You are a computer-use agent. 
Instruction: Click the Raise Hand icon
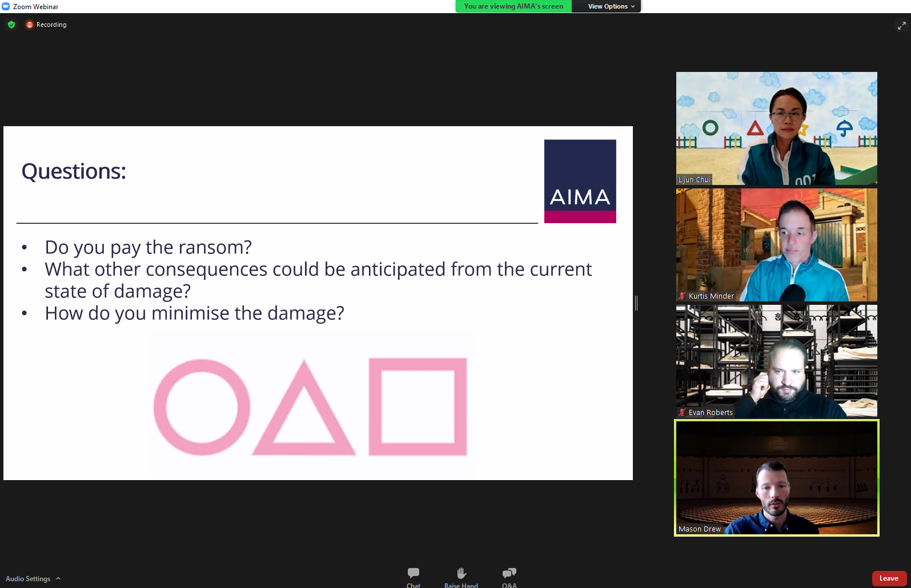[461, 573]
